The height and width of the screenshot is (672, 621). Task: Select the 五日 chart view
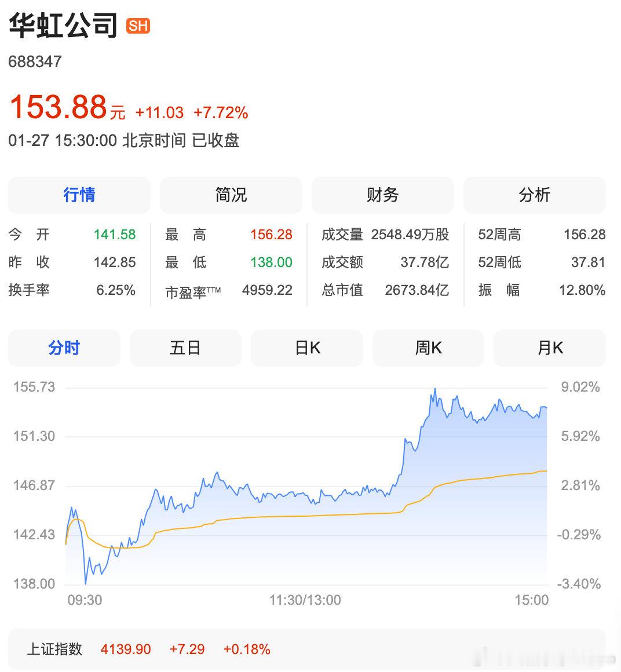(x=185, y=348)
